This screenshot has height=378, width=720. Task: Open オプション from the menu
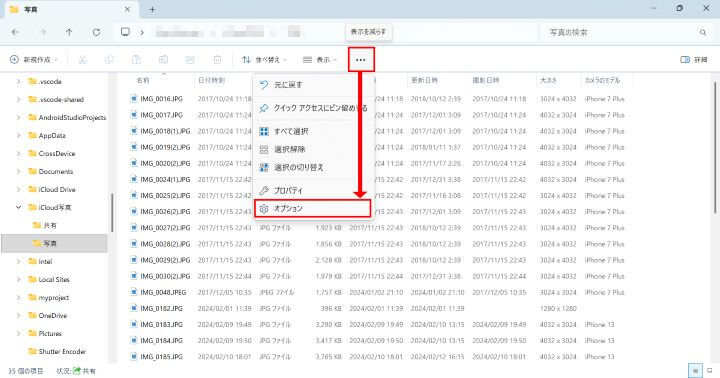pos(312,209)
